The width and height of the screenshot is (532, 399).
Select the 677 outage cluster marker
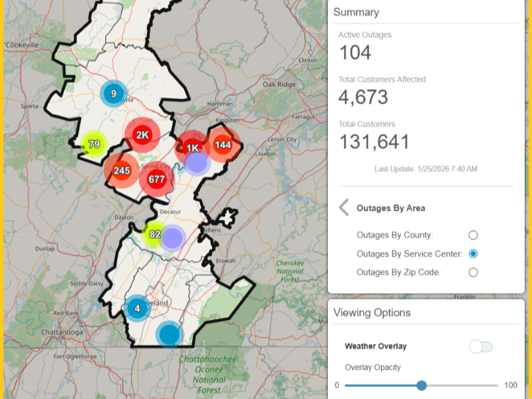pyautogui.click(x=156, y=179)
